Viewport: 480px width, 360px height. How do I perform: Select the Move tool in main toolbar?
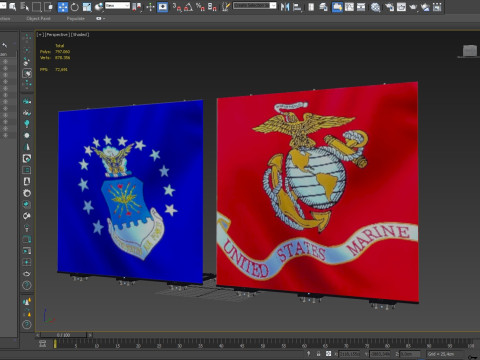click(x=63, y=7)
